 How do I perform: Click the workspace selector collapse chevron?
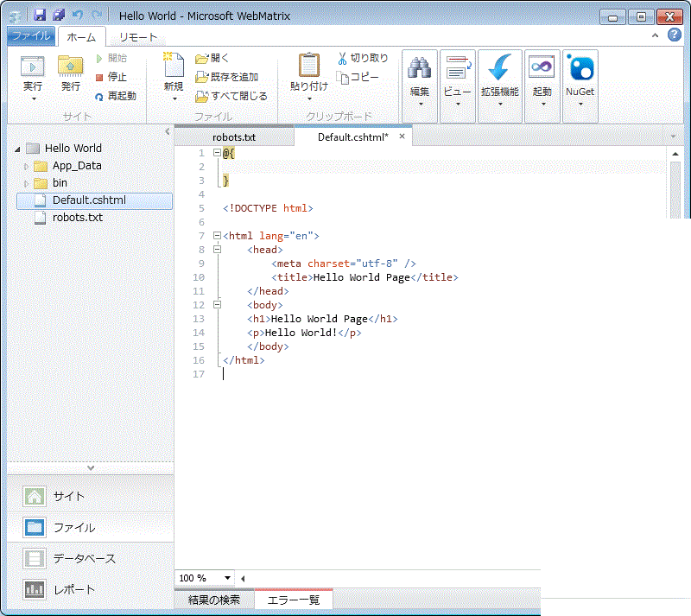pos(91,468)
